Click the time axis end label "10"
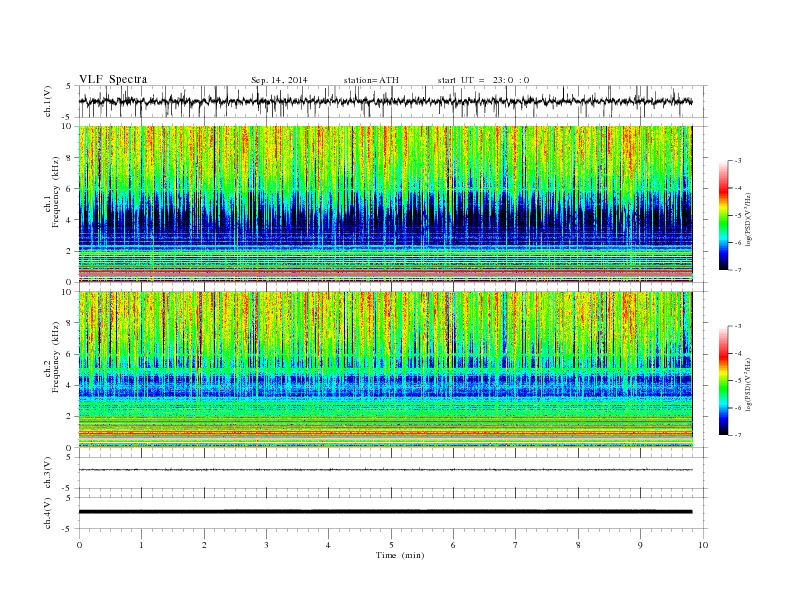 click(703, 545)
